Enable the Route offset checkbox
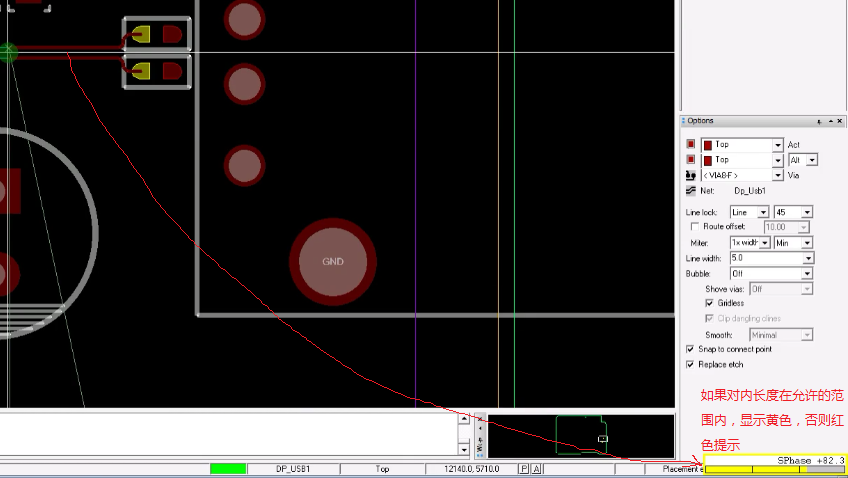The height and width of the screenshot is (478, 848). [695, 227]
